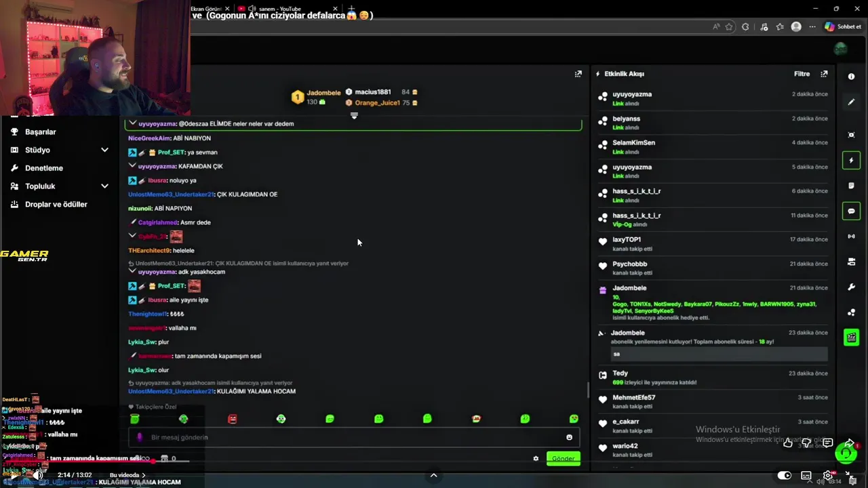
Task: Open Droplar ve ödüller menu item
Action: (56, 204)
